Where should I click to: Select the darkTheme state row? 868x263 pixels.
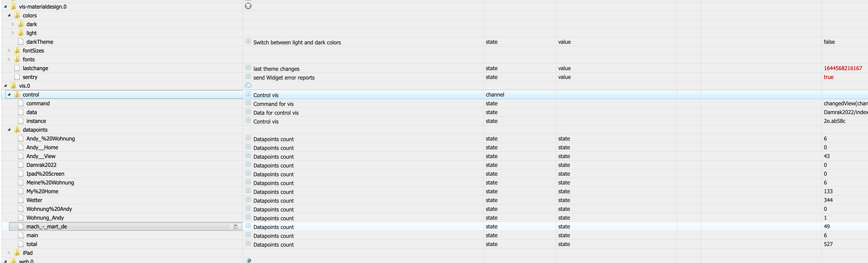click(40, 42)
